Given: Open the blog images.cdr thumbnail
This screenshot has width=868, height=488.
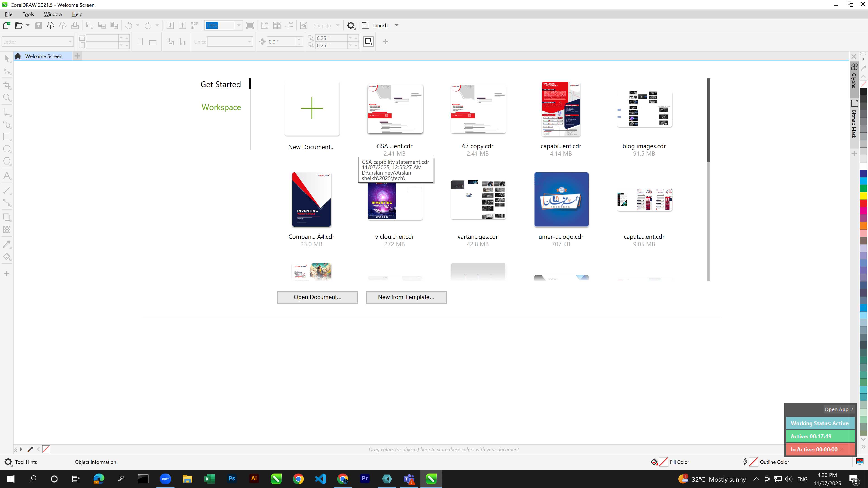Looking at the screenshot, I should click(644, 108).
